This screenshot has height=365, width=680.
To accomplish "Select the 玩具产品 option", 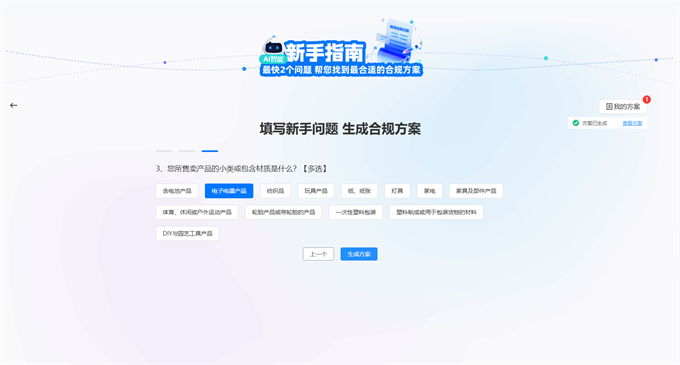I will click(x=316, y=191).
